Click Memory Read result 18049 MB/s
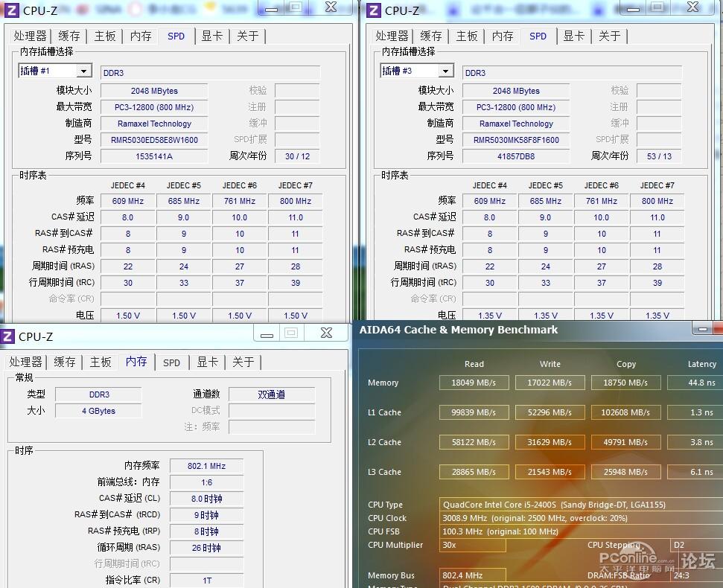The width and height of the screenshot is (723, 588). coord(474,383)
